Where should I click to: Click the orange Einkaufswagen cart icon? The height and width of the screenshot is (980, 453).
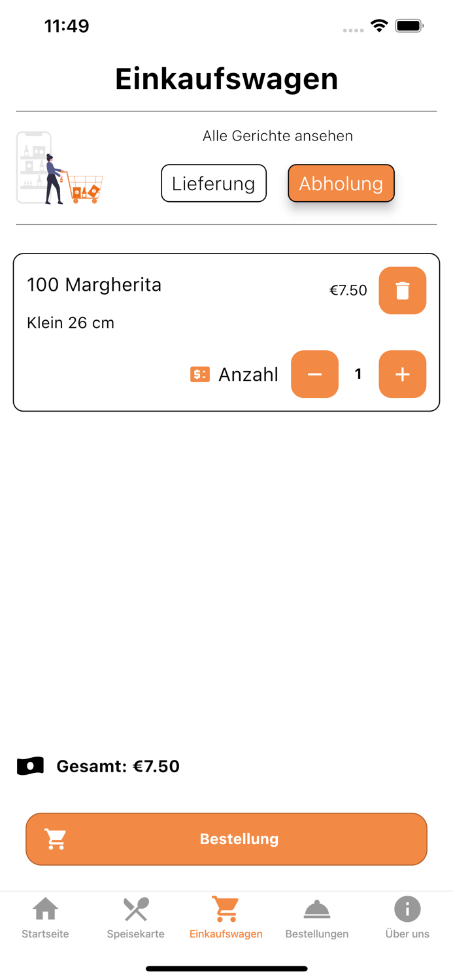tap(226, 909)
